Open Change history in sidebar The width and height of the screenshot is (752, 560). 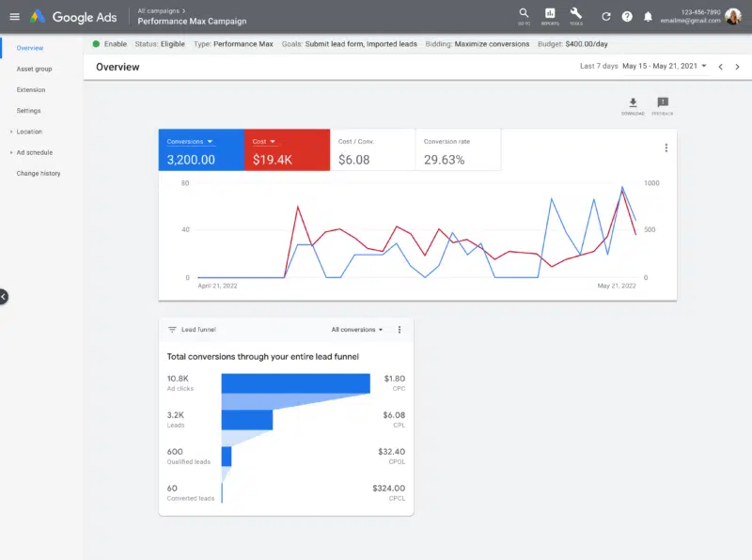tap(39, 173)
